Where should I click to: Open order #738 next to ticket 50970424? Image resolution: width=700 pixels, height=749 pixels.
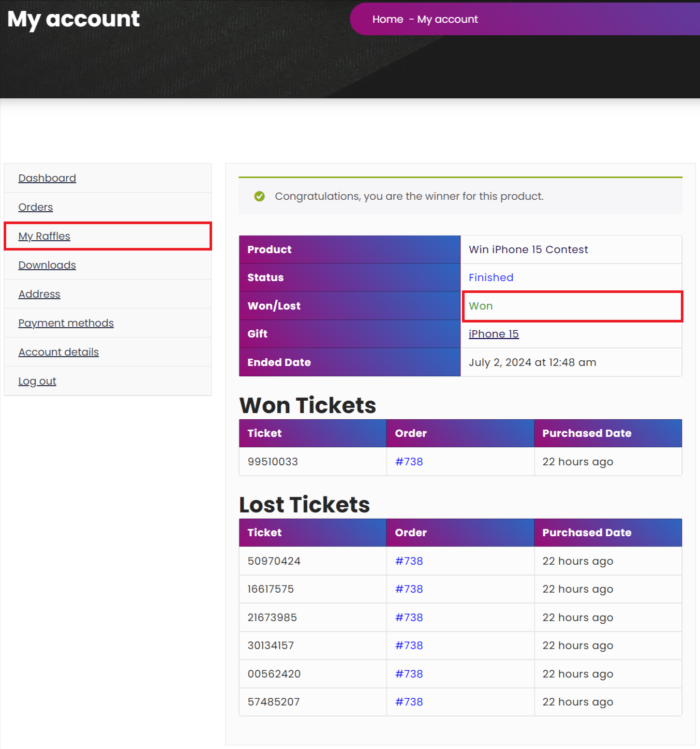409,561
